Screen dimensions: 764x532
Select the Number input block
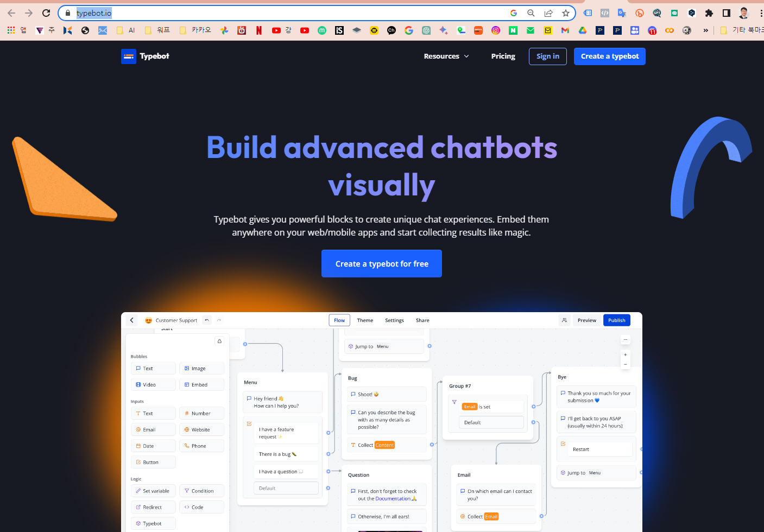(x=201, y=413)
